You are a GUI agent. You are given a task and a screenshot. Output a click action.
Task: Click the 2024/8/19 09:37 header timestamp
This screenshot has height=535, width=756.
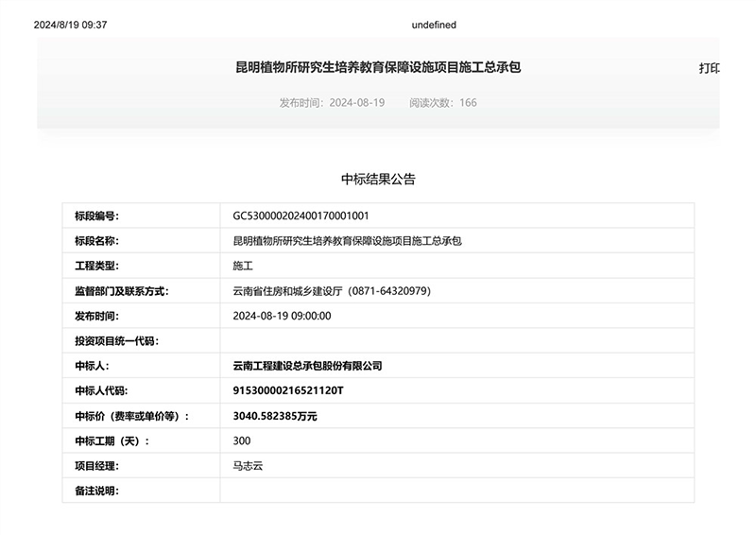pos(71,26)
